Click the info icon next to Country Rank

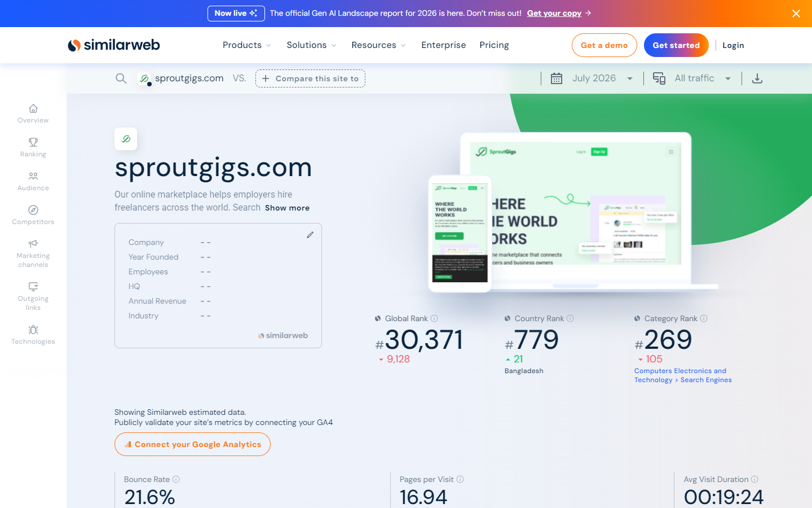570,318
